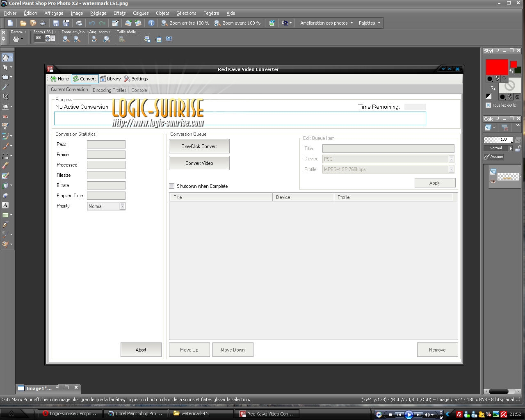525x420 pixels.
Task: Select the Pan hand tool in the tool palette
Action: point(5,57)
